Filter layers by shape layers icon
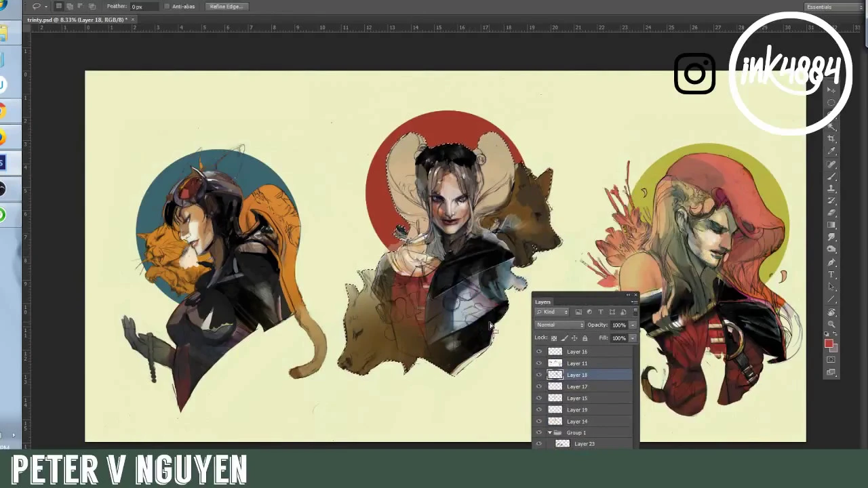This screenshot has width=868, height=488. pos(612,312)
